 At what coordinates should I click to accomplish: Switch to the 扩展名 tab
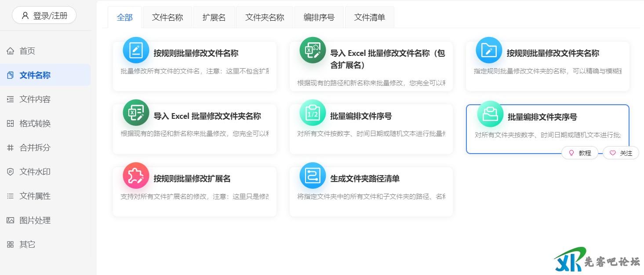[x=214, y=18]
